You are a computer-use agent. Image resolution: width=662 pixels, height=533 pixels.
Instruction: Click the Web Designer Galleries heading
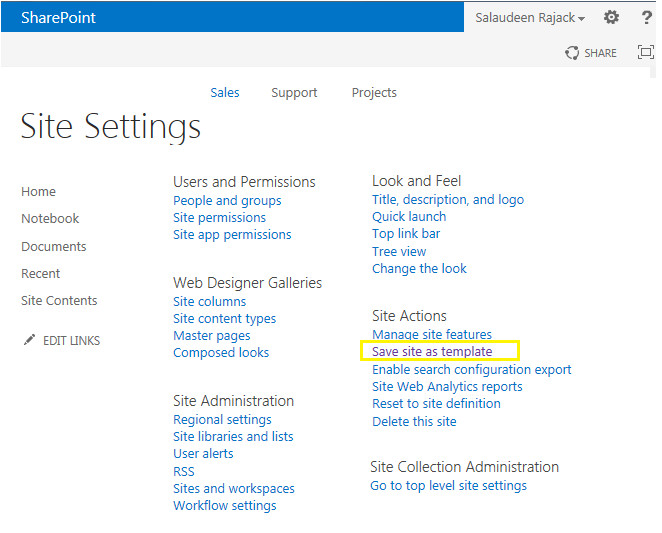[x=247, y=283]
